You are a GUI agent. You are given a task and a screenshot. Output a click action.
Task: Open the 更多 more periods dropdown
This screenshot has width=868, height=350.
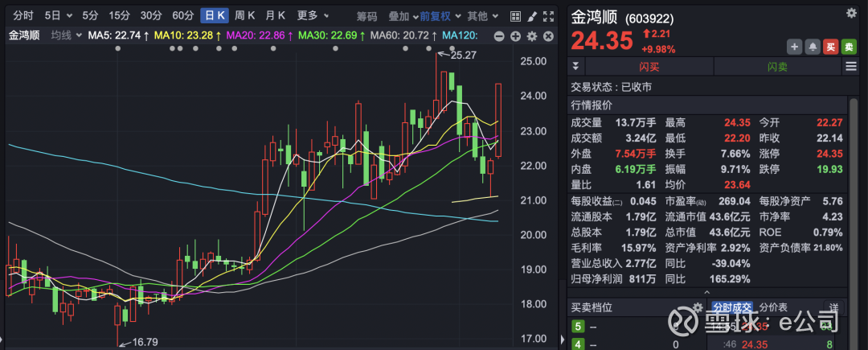tap(313, 16)
